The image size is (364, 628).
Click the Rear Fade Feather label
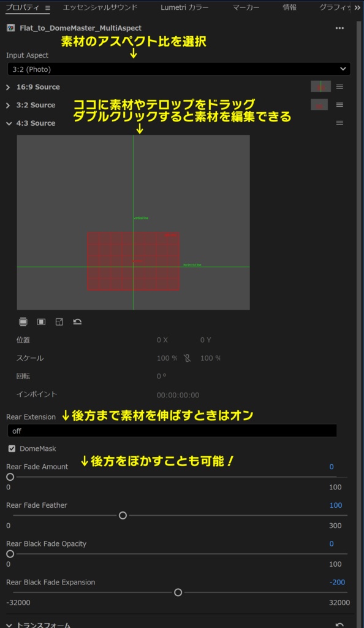tap(37, 505)
